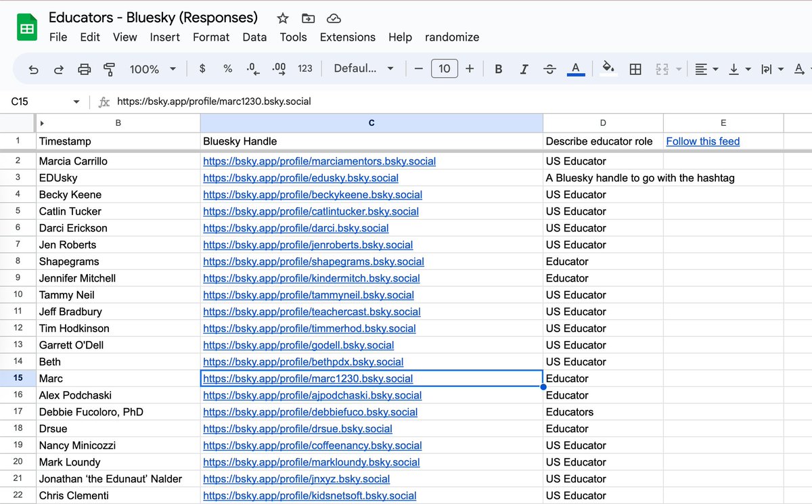Format as percent
Viewport: 812px width, 504px height.
tap(228, 68)
